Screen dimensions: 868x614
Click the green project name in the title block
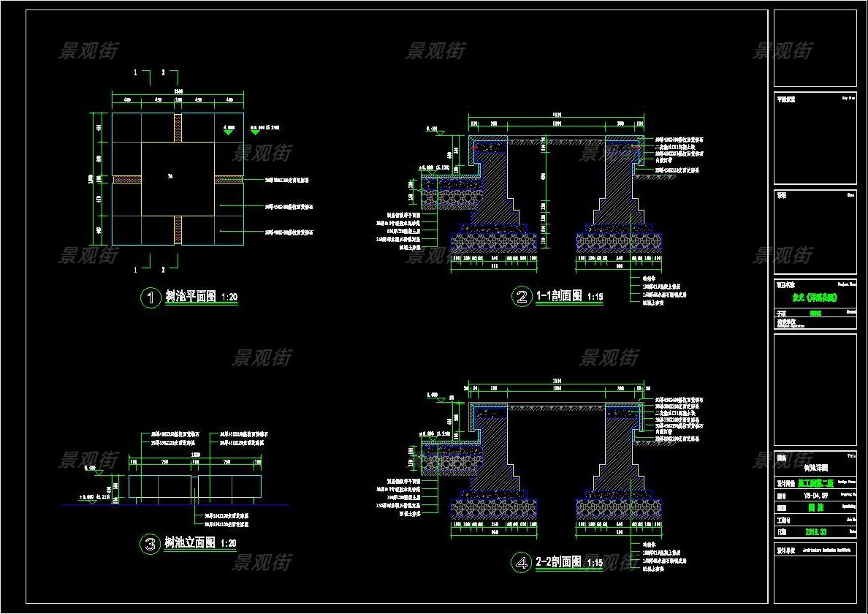click(x=814, y=298)
